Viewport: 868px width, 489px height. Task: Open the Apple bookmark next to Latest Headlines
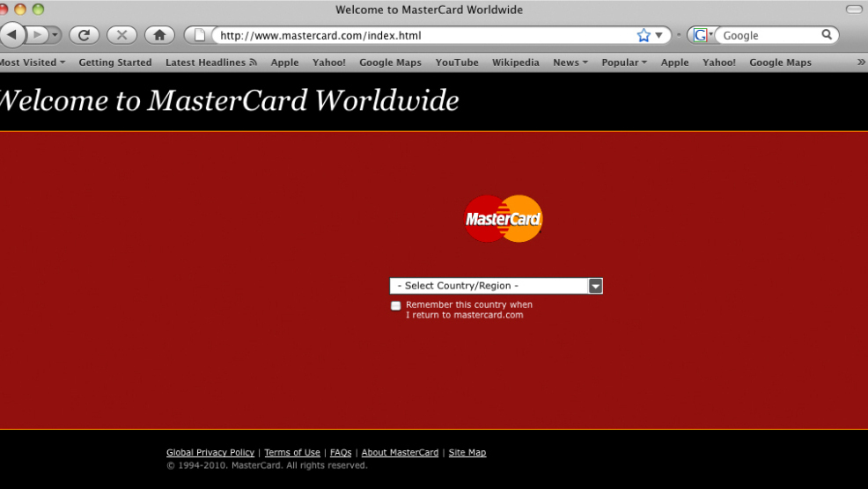(x=284, y=62)
